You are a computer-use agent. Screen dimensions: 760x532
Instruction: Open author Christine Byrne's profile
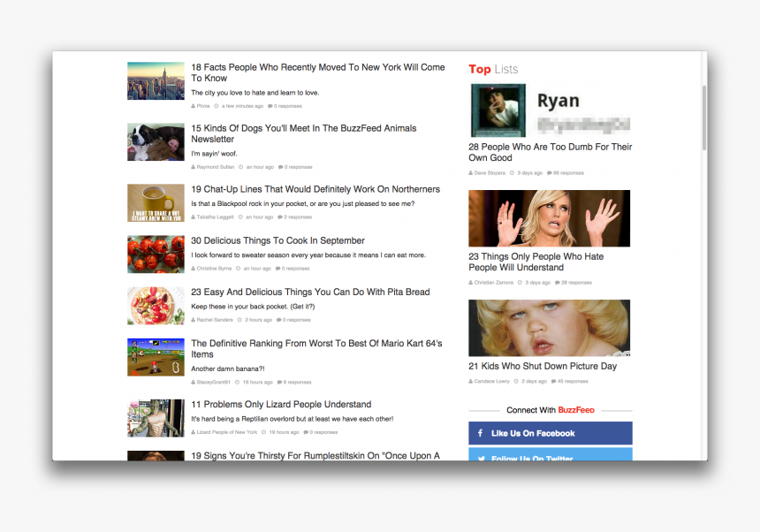(x=214, y=269)
